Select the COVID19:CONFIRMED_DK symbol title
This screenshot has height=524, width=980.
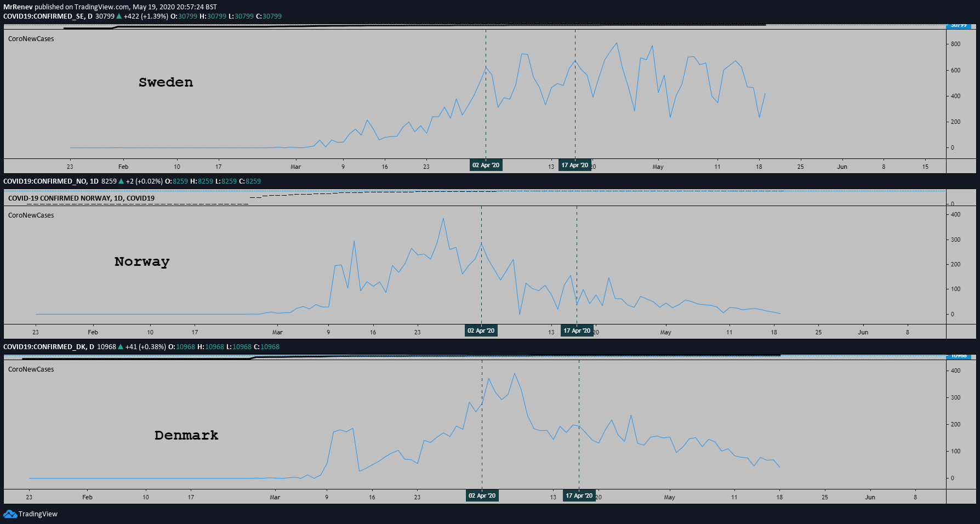45,347
